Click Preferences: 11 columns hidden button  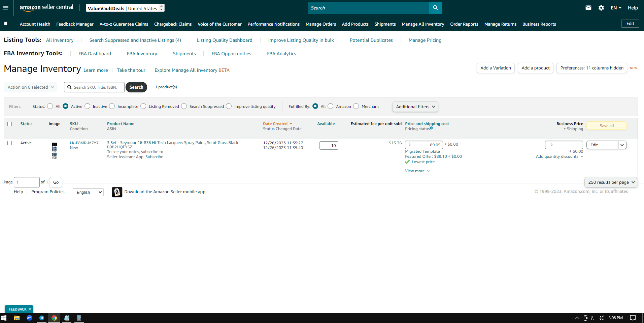coord(592,68)
